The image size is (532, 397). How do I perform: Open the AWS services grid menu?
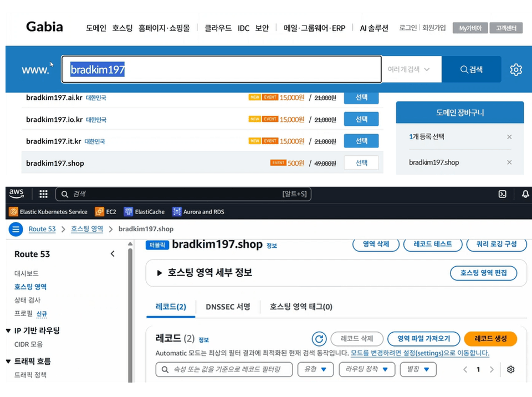pos(43,194)
